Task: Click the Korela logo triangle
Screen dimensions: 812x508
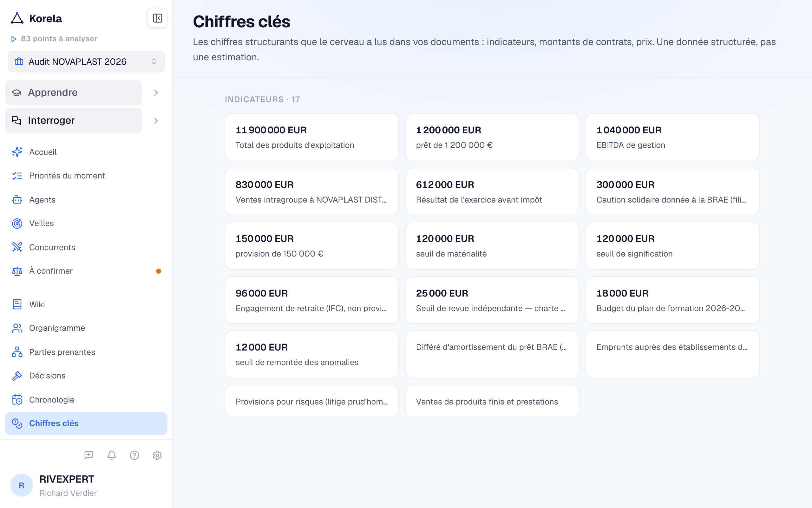Action: click(x=17, y=18)
